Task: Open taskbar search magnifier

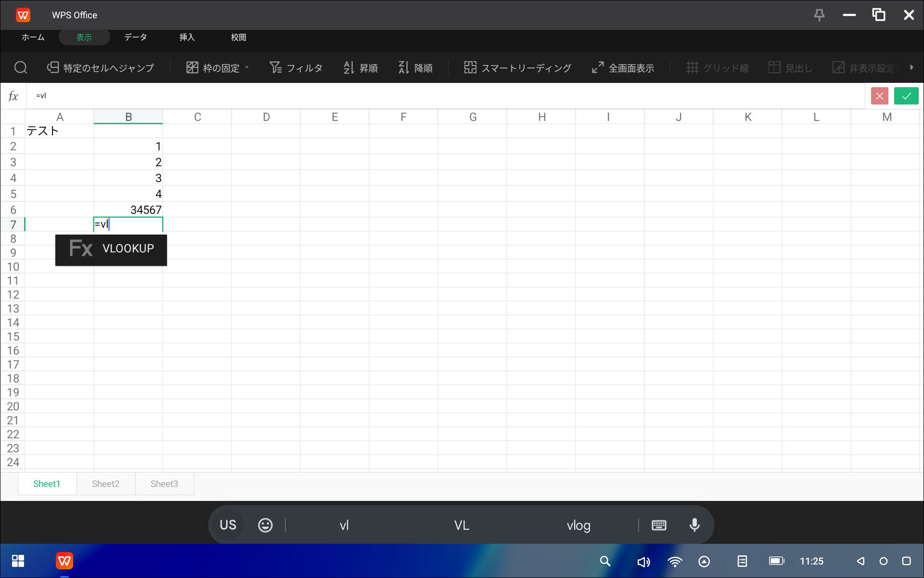Action: [x=605, y=561]
